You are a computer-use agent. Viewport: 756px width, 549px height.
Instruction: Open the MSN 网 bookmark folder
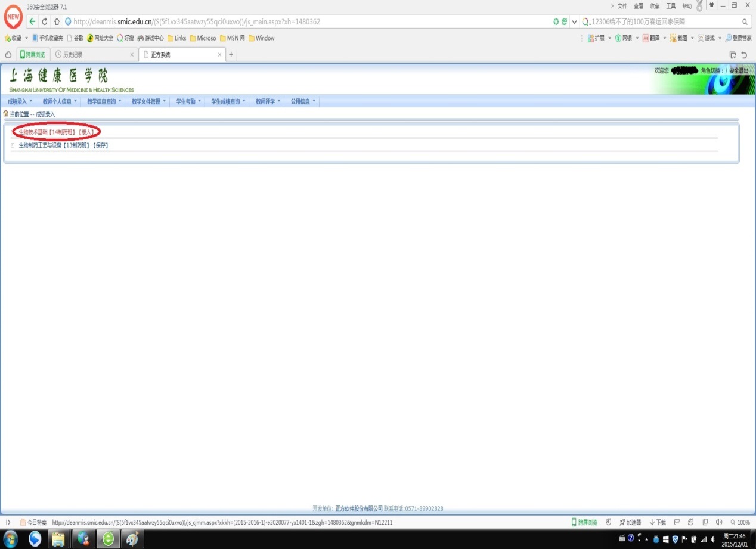pos(233,38)
